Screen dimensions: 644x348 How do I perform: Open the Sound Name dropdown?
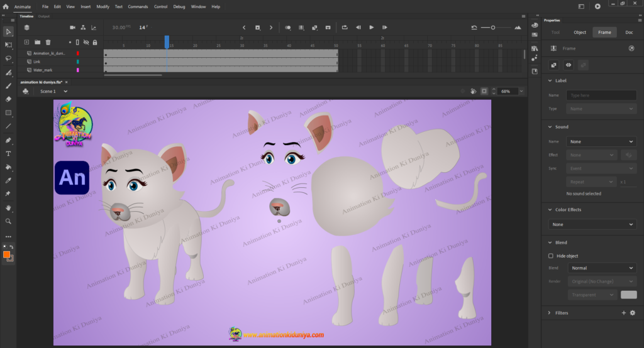pyautogui.click(x=601, y=141)
